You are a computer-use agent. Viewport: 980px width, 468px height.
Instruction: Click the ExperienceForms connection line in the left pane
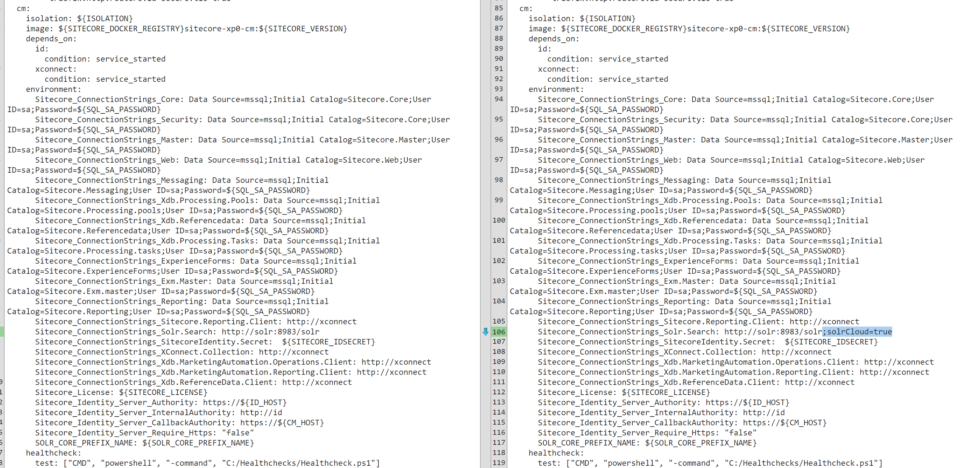coord(182,266)
